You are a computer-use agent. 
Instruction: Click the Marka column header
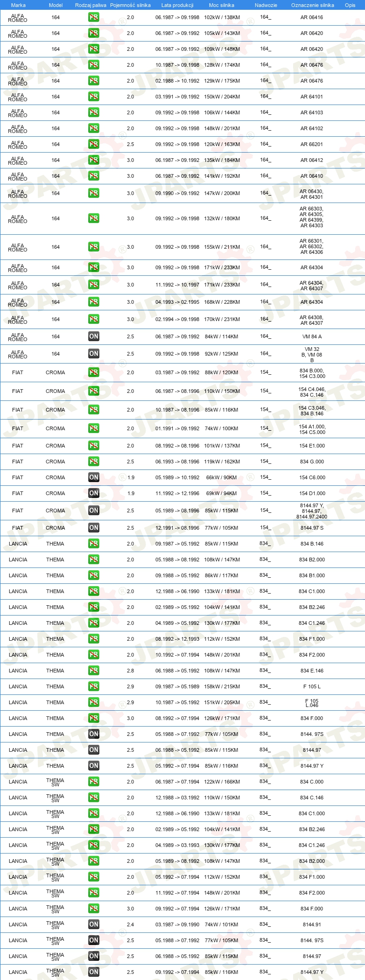[18, 5]
